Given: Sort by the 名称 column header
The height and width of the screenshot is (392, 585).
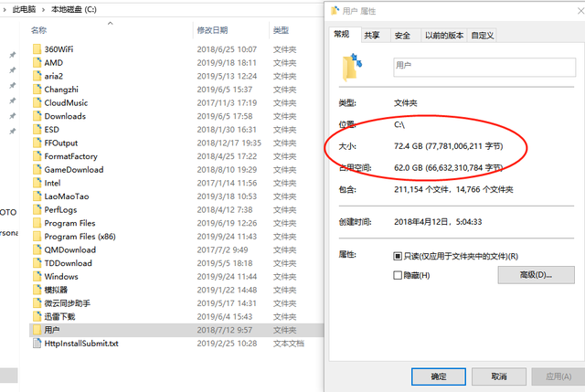Looking at the screenshot, I should (38, 30).
